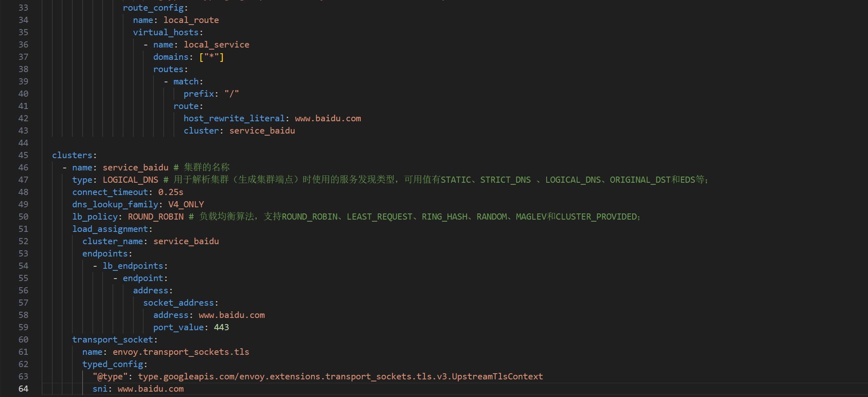Click the lb_policy key
The width and height of the screenshot is (868, 397).
(95, 217)
